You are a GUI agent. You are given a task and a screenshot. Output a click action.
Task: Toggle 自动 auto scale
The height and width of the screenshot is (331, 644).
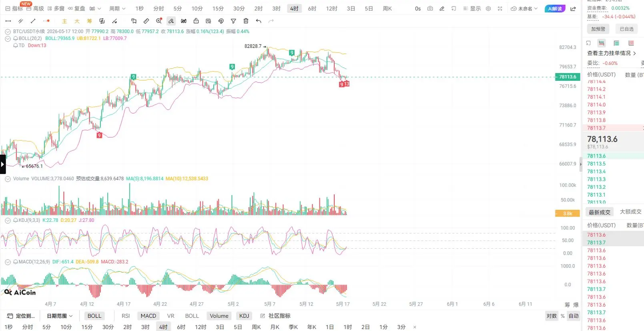574,316
